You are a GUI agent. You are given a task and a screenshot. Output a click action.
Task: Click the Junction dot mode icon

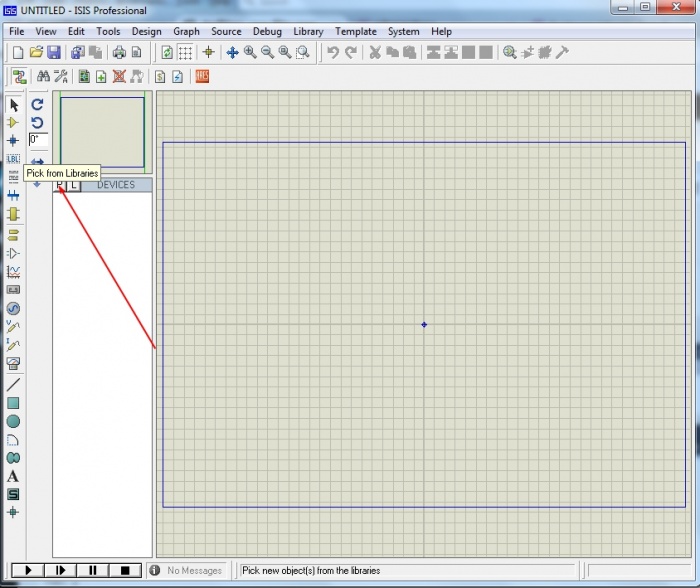click(13, 141)
